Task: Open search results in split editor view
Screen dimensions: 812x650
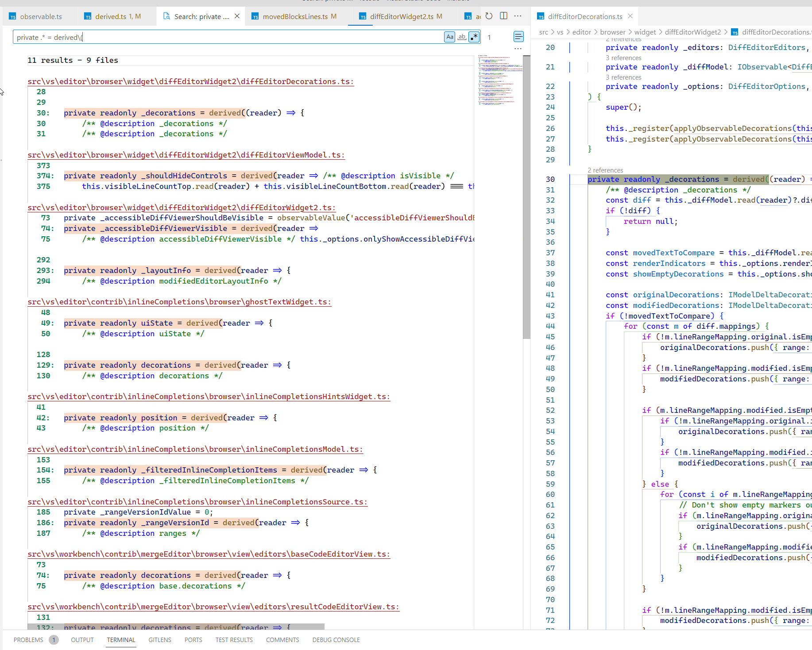Action: tap(503, 16)
